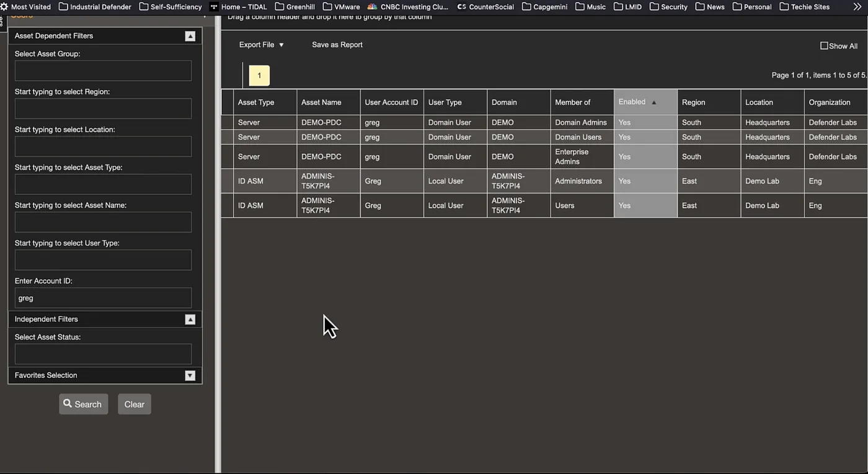Collapse the Independent Filters section
Viewport: 868px width, 474px height.
190,320
